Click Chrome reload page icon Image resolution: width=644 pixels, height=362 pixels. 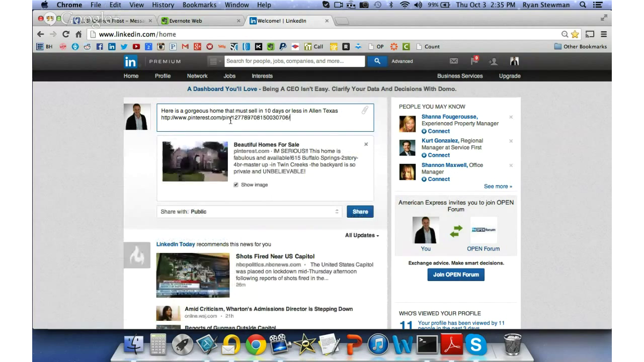click(x=65, y=34)
